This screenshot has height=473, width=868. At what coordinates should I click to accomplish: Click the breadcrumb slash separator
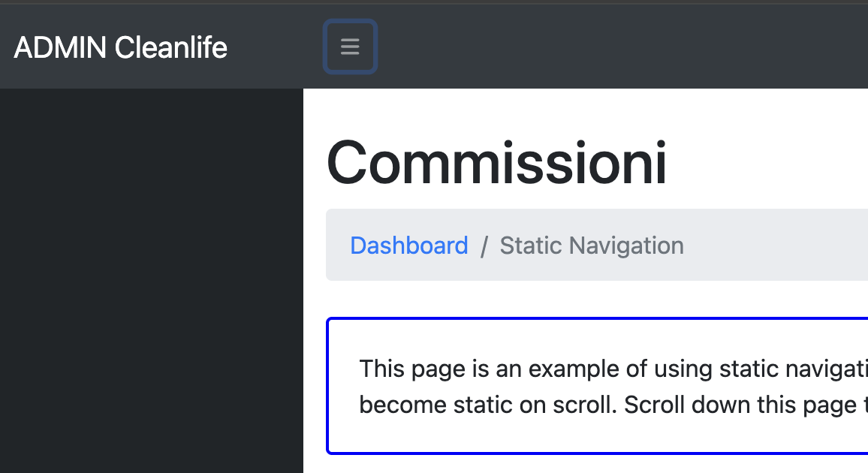click(484, 246)
